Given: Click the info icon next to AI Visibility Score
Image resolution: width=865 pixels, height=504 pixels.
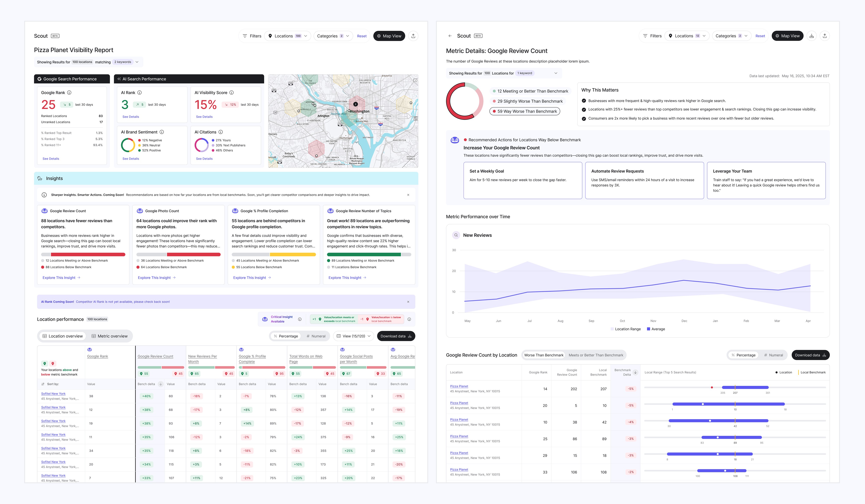Looking at the screenshot, I should pyautogui.click(x=232, y=93).
